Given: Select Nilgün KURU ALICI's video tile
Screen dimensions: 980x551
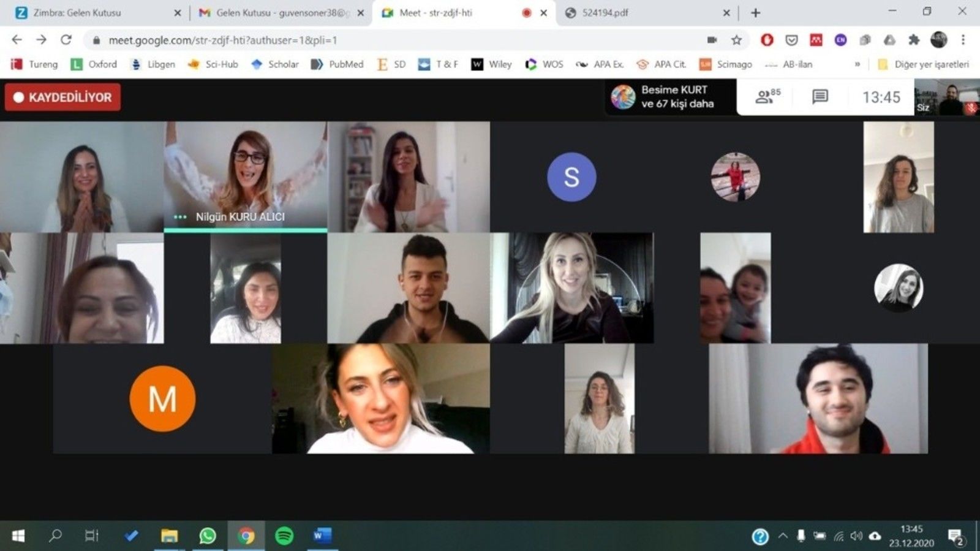Looking at the screenshot, I should [x=246, y=177].
